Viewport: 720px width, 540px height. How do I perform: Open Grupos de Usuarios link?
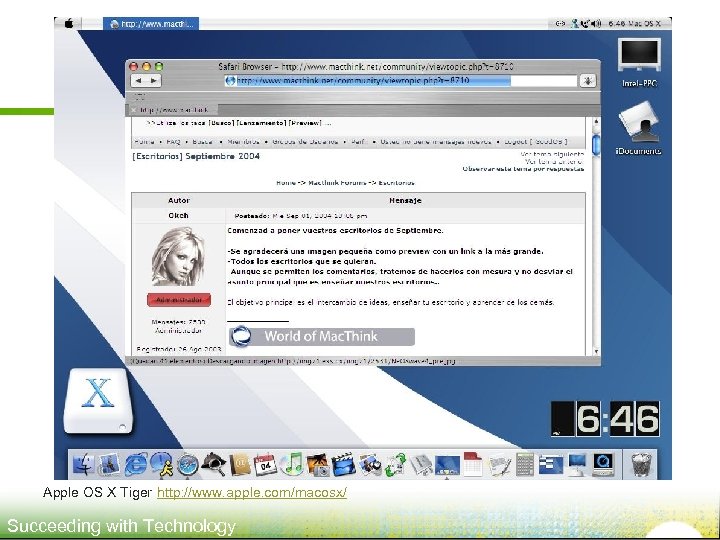(x=305, y=142)
